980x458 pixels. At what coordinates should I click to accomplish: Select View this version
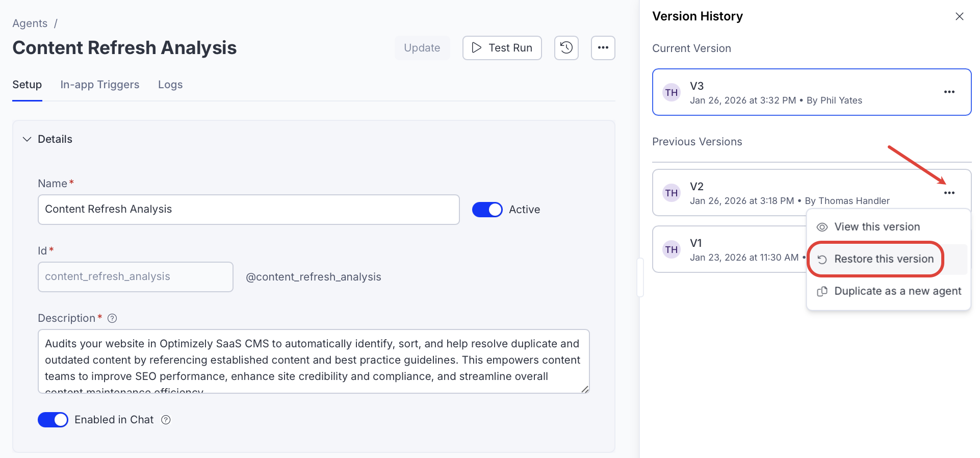[x=876, y=227]
